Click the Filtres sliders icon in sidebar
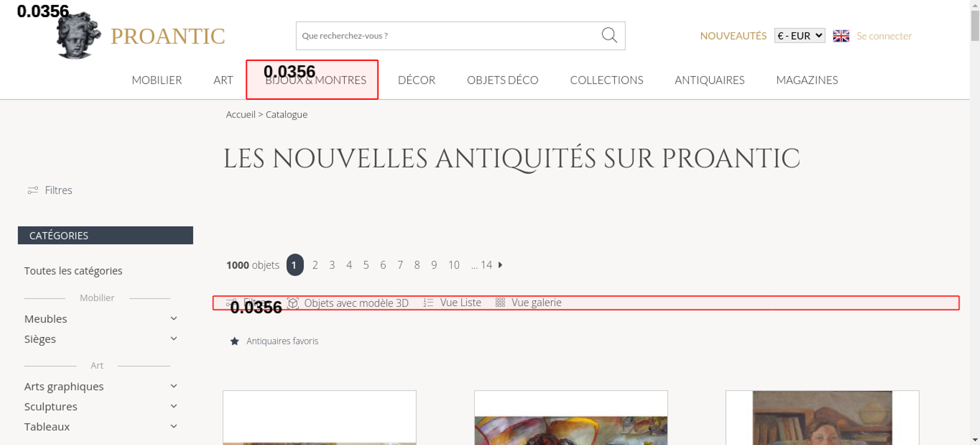The width and height of the screenshot is (980, 445). pos(33,190)
